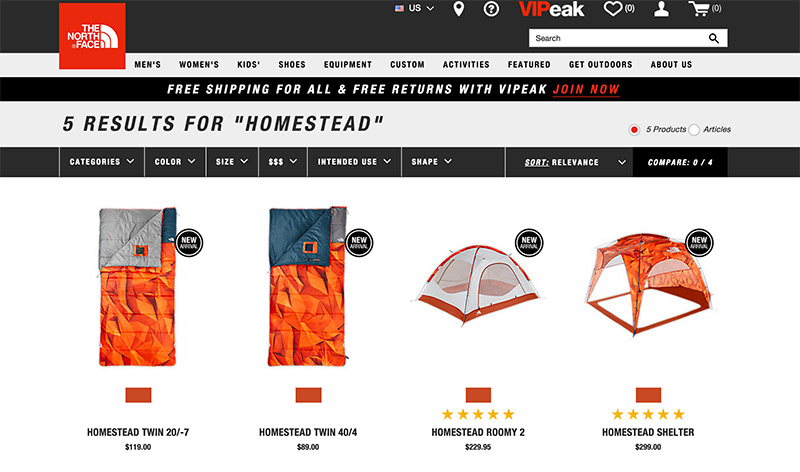
Task: Open the shopping cart icon
Action: click(x=705, y=8)
